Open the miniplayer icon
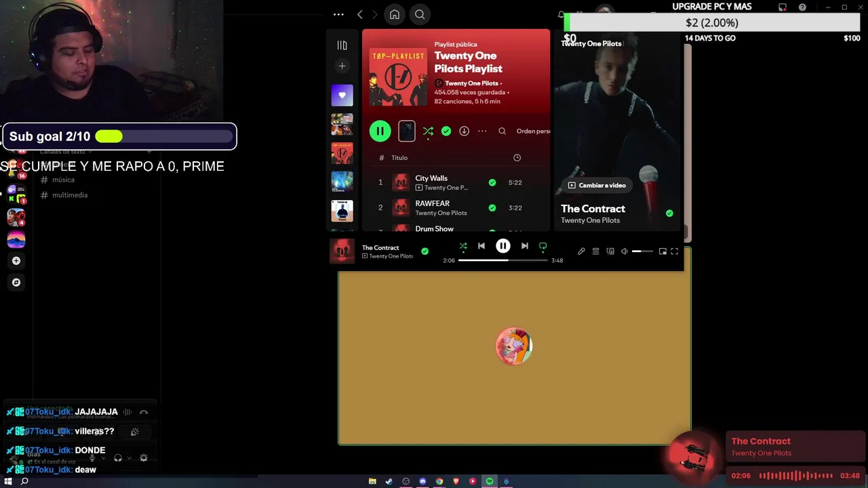868x488 pixels. pyautogui.click(x=663, y=251)
